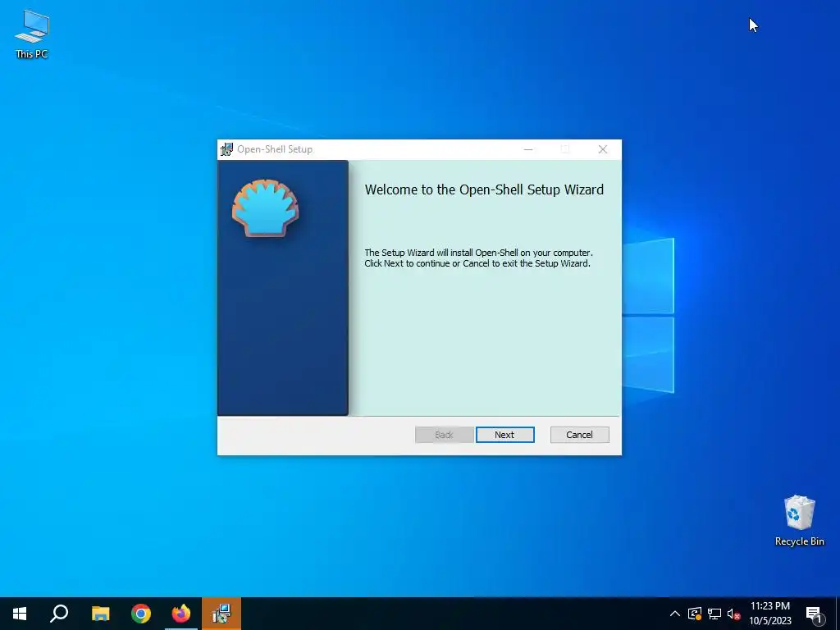Click the "Welcome to the Open-Shell Setup Wizard" heading
Viewport: 840px width, 630px height.
[484, 189]
